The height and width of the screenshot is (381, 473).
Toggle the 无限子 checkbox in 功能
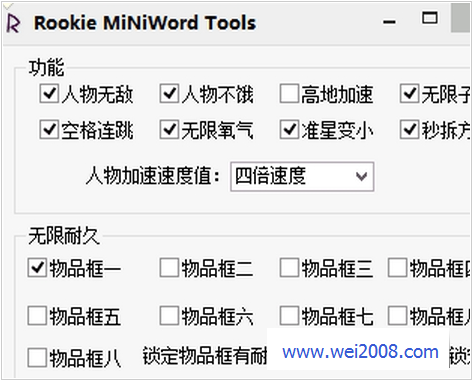click(x=409, y=94)
